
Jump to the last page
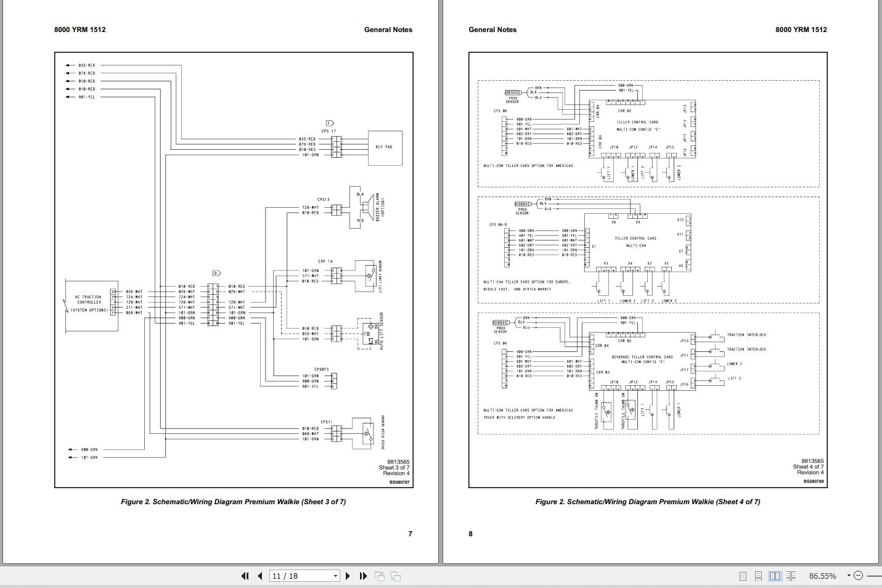tap(362, 576)
